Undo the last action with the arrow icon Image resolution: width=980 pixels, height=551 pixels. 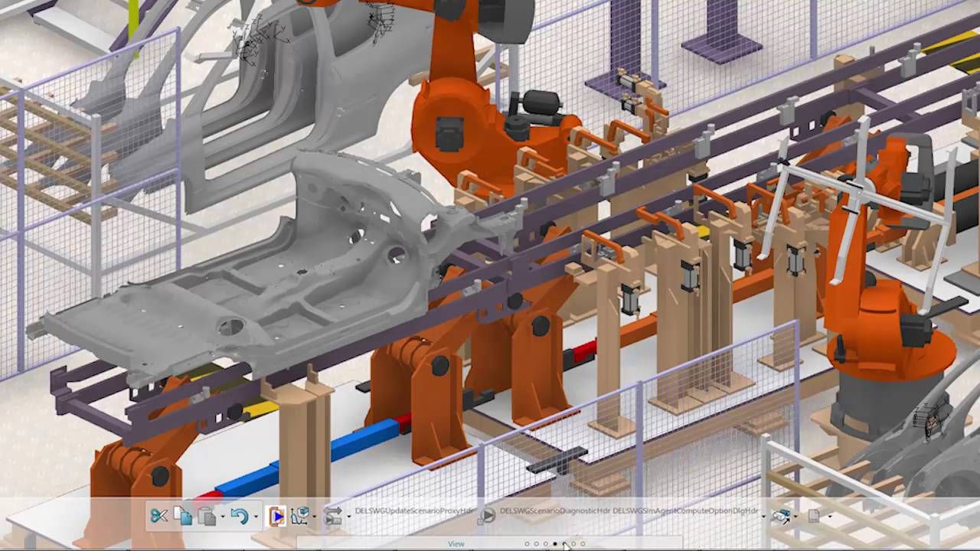(240, 516)
